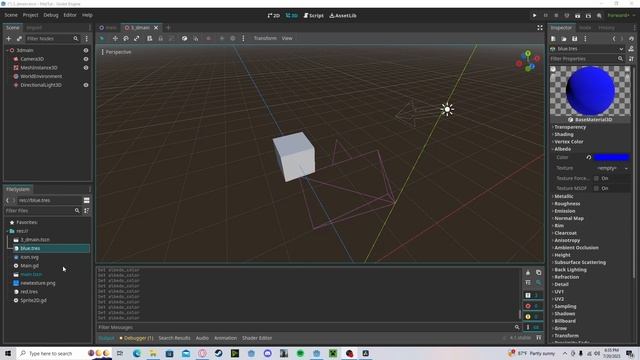The width and height of the screenshot is (640, 360).
Task: Instantiate child scene using link icon
Action: pos(19,38)
